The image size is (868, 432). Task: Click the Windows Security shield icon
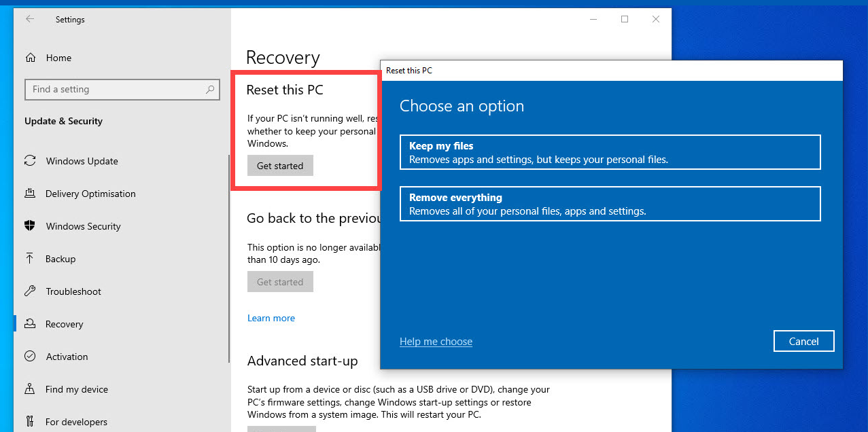(x=30, y=226)
